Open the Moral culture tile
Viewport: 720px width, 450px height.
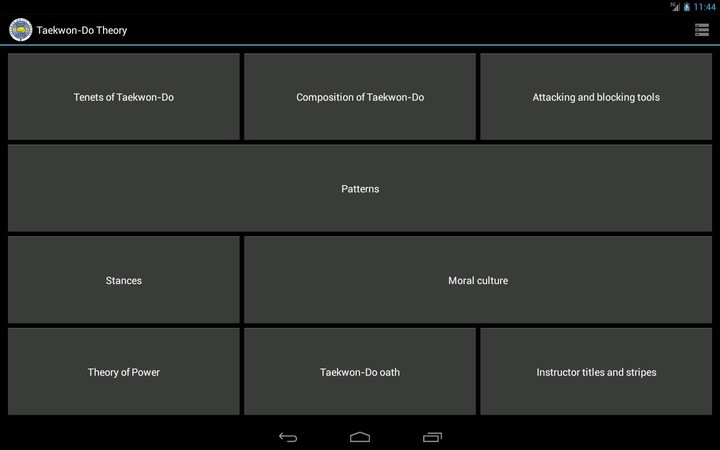click(478, 280)
